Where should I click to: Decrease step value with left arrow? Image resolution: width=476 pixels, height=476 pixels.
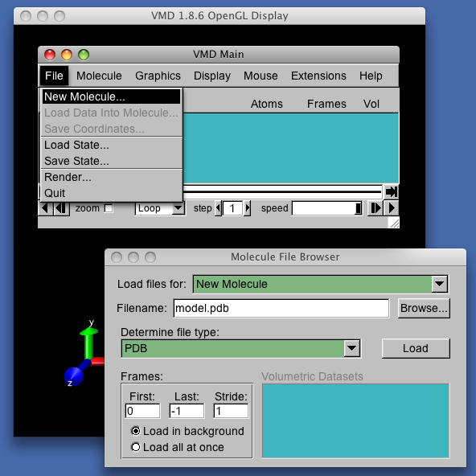coord(218,208)
